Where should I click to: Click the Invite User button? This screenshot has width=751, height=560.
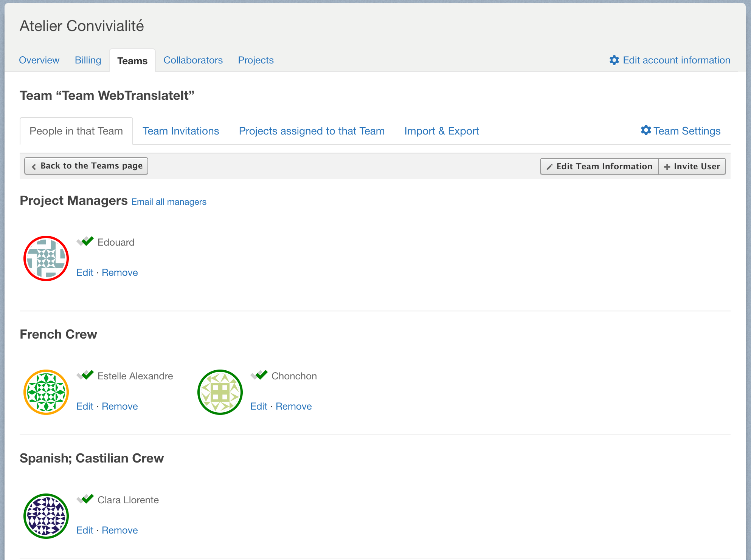coord(692,166)
